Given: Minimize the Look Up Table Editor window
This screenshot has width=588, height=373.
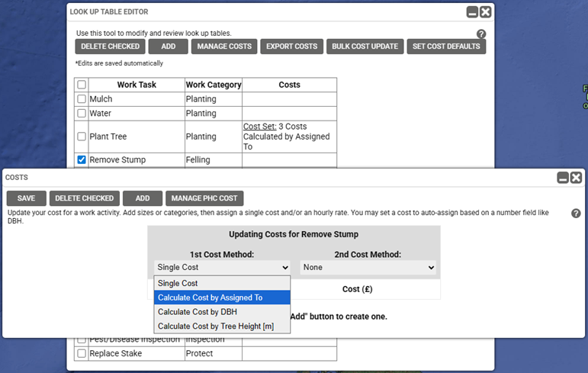Looking at the screenshot, I should [x=472, y=12].
